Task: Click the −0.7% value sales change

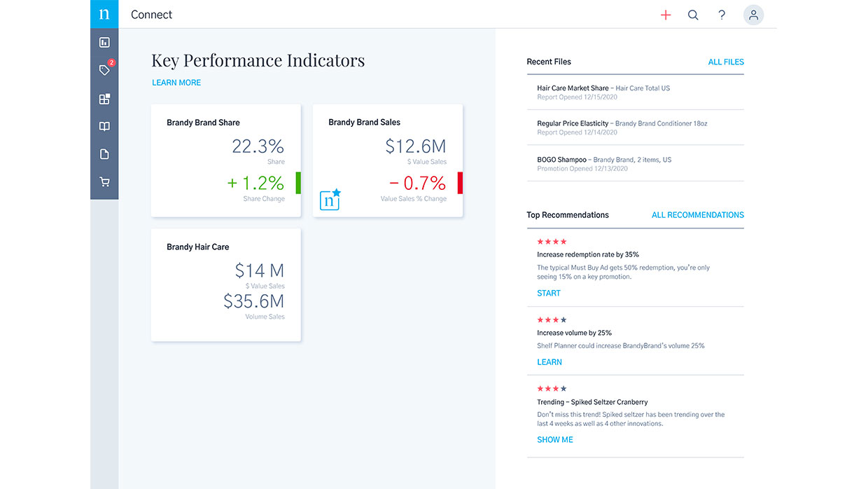Action: click(x=417, y=184)
